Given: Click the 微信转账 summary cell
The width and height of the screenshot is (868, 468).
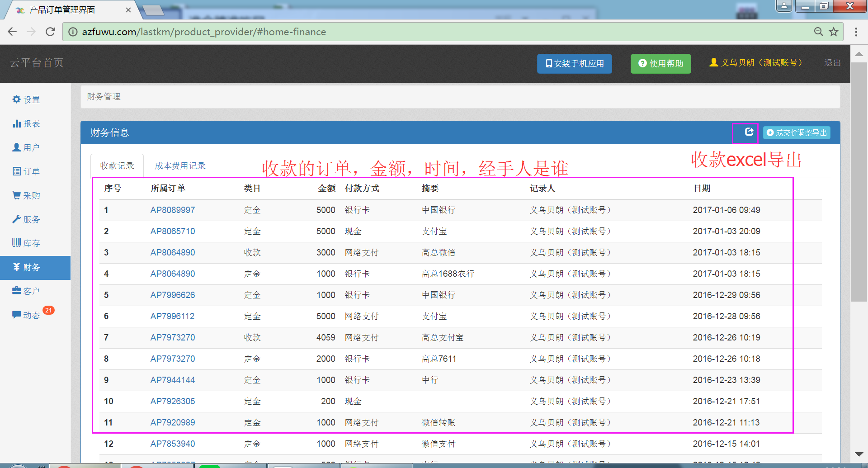Looking at the screenshot, I should coord(438,422).
